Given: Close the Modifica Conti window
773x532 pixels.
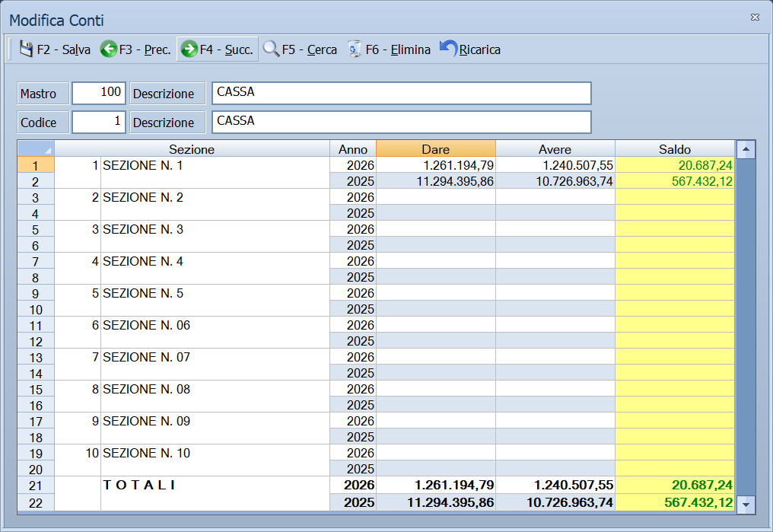Looking at the screenshot, I should [755, 18].
